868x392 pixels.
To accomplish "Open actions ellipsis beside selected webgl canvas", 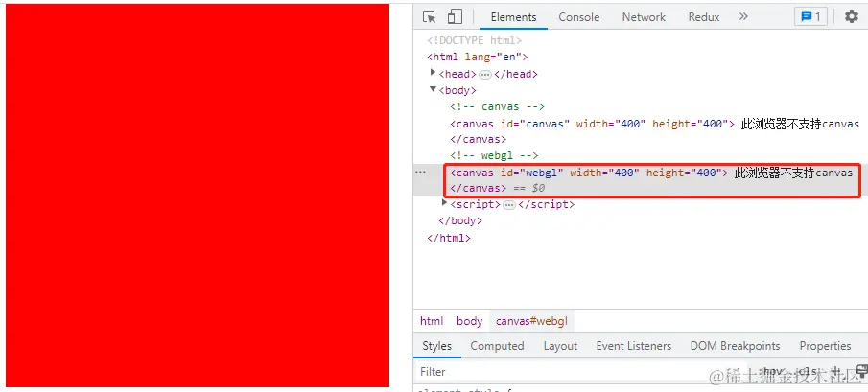I will pos(421,173).
